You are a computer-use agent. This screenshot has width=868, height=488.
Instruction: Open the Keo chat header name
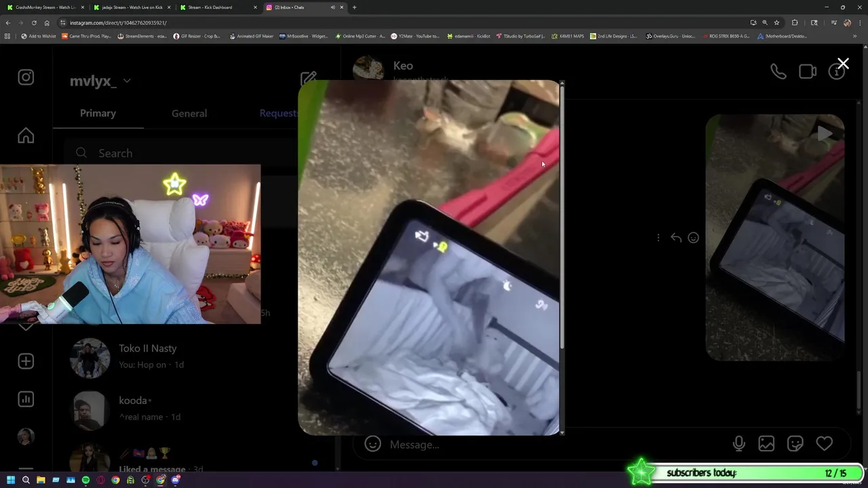tap(403, 66)
